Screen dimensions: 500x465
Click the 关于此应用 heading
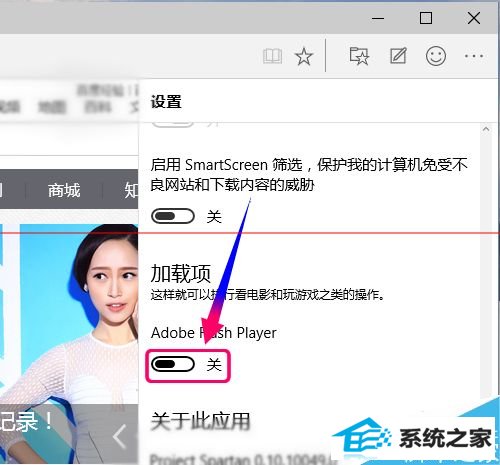(200, 421)
